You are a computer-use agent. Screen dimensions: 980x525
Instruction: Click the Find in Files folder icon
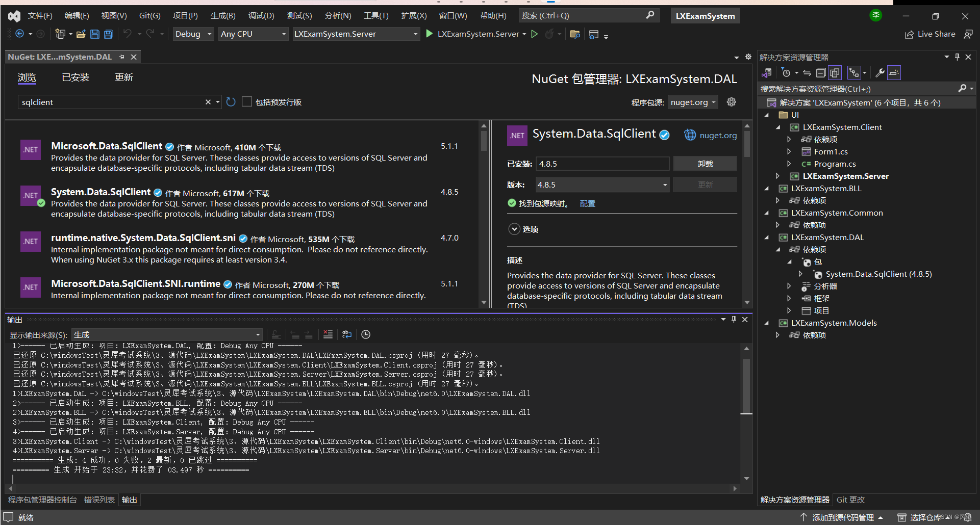[x=575, y=34]
